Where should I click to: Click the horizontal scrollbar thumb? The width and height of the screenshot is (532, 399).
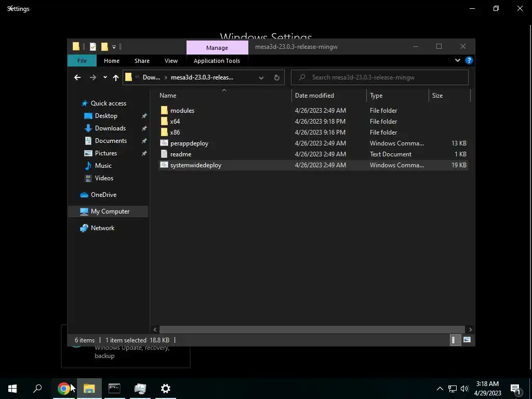pos(312,329)
